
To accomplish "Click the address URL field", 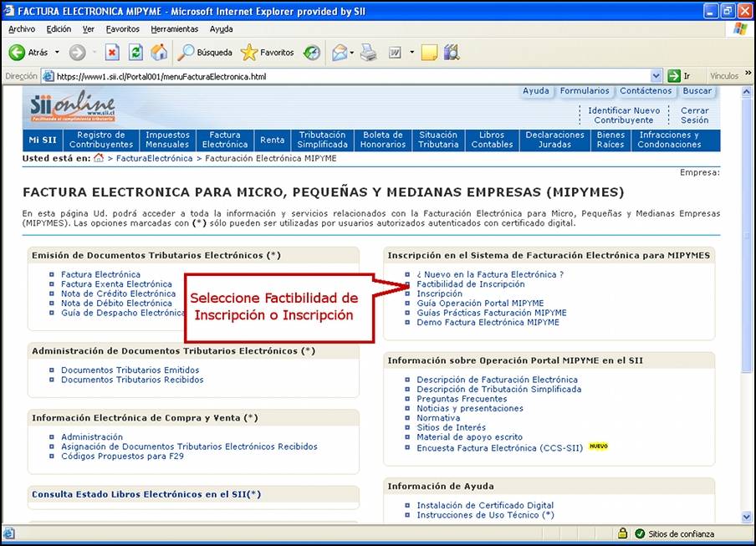I will point(352,76).
